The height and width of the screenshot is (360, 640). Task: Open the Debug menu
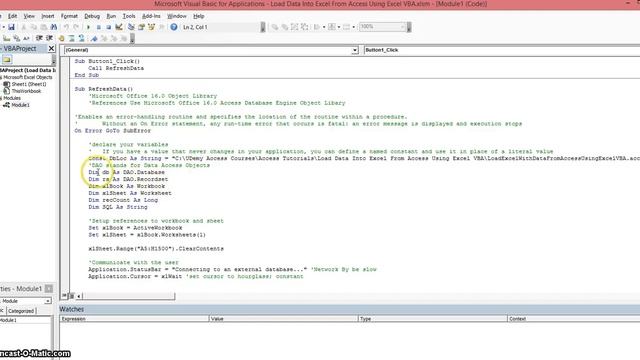92,16
